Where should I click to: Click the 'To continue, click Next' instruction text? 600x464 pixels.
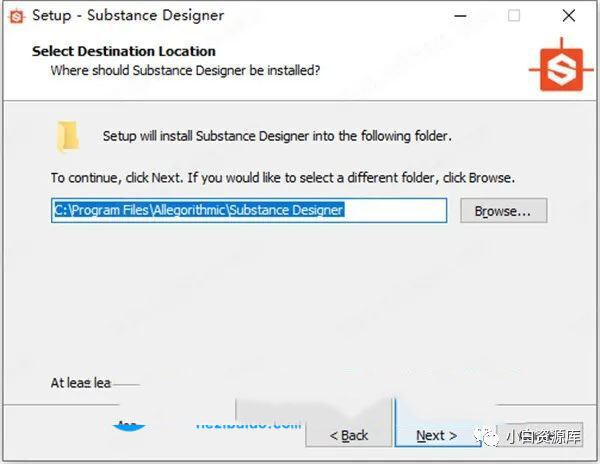tap(282, 178)
